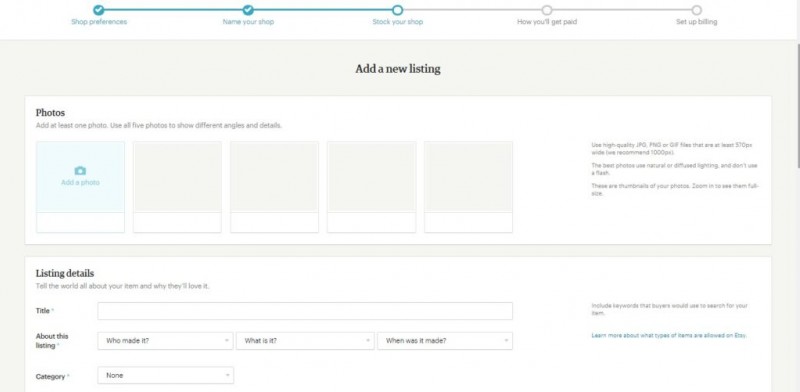This screenshot has height=392, width=800.
Task: Click the Name your shop checkmark step circle
Action: click(248, 10)
